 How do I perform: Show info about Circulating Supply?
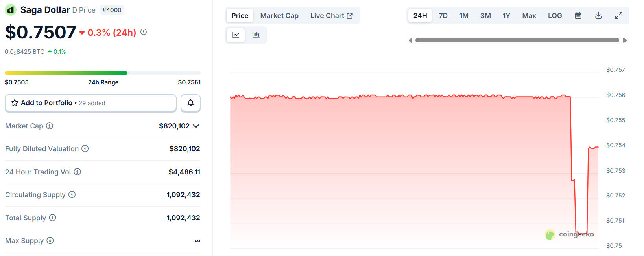(x=72, y=195)
